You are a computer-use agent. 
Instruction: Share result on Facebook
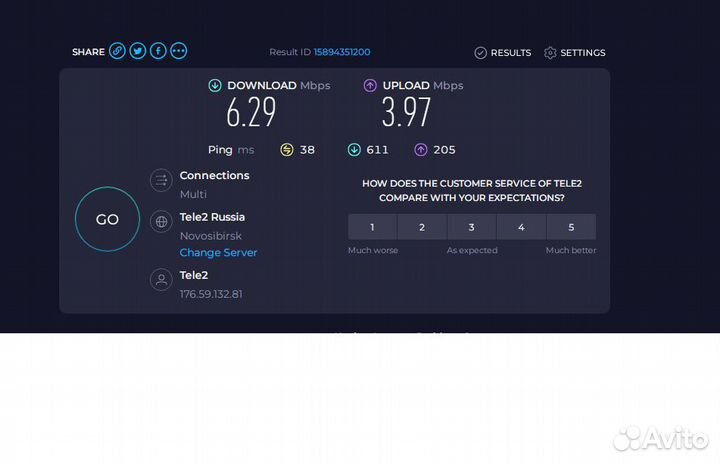tap(158, 51)
